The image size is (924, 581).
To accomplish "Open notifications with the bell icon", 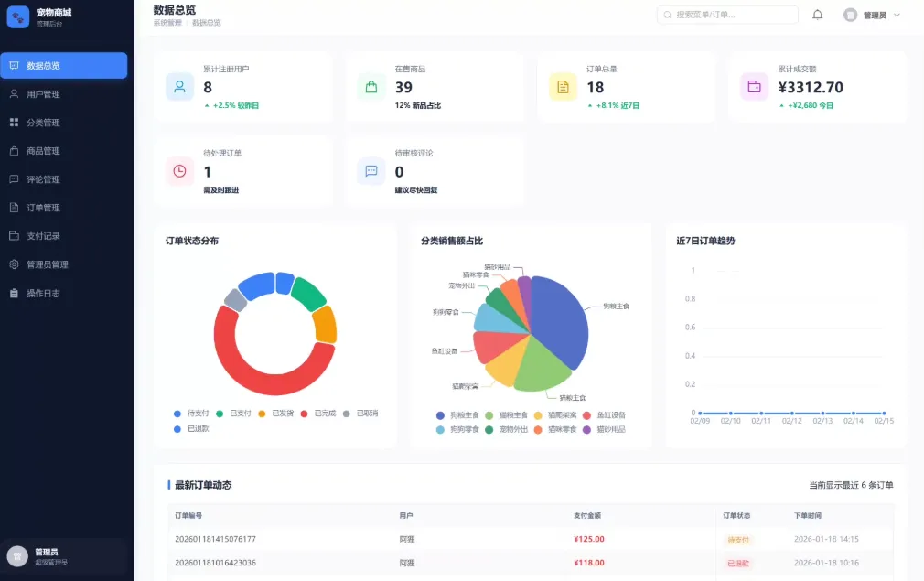I will coord(817,15).
